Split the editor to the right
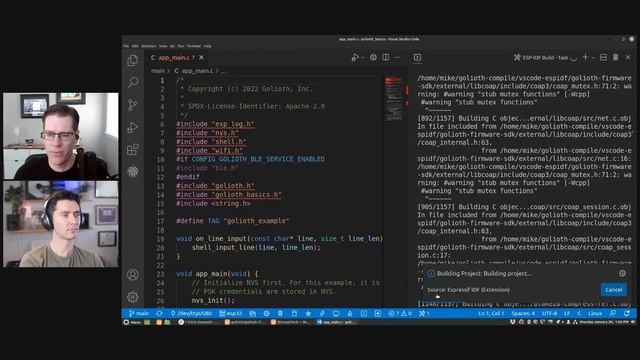Screen dimensions: 640x360 [386, 58]
